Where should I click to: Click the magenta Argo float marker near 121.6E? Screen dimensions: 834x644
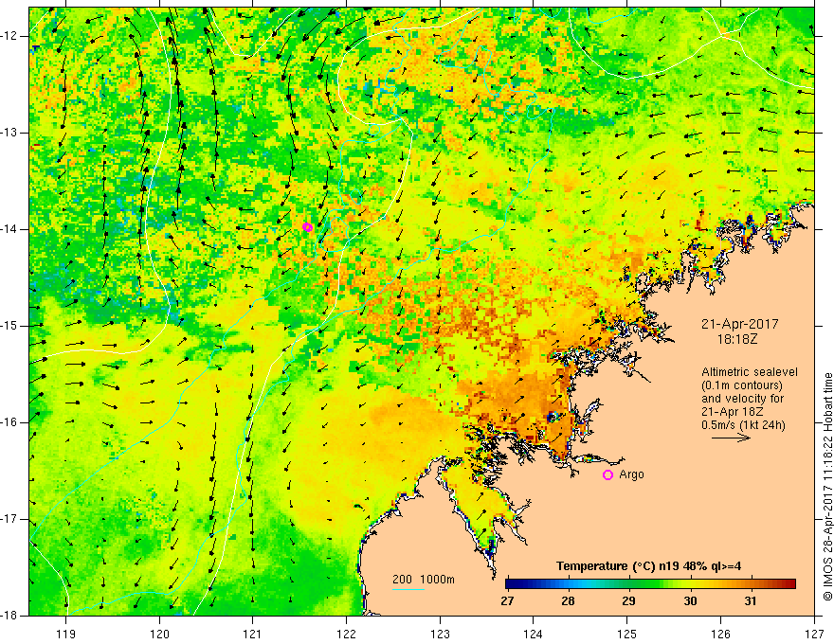307,227
